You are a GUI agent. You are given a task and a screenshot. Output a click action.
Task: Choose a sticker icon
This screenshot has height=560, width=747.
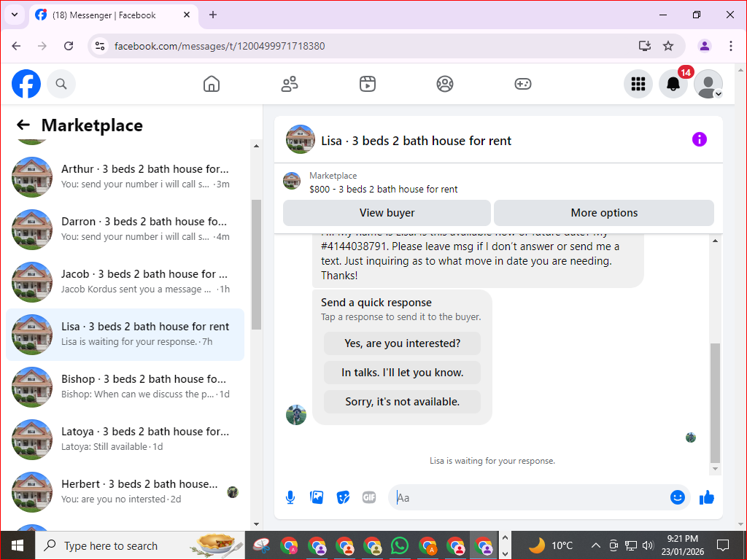343,497
